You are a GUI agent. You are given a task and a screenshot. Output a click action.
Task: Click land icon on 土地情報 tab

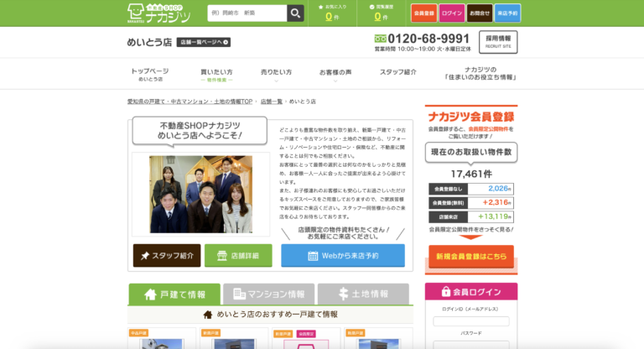pyautogui.click(x=343, y=294)
